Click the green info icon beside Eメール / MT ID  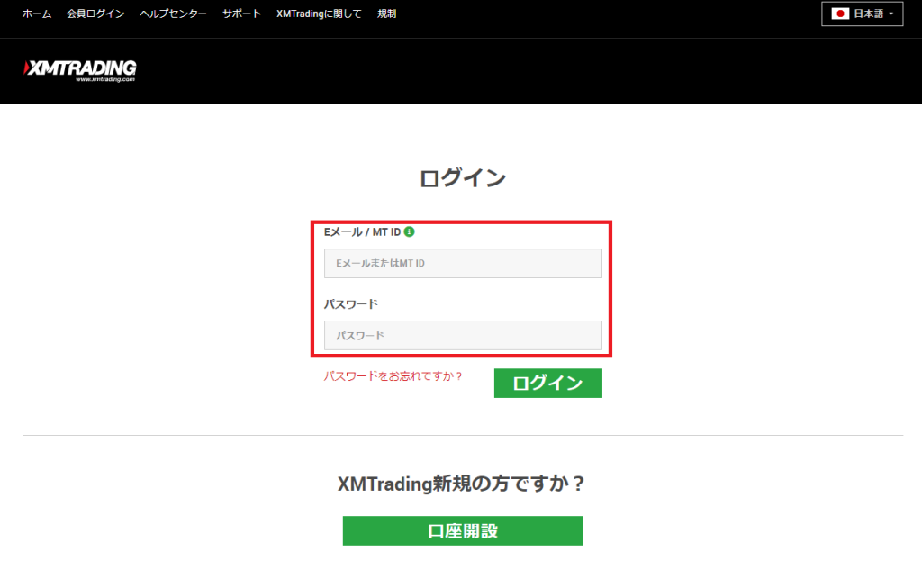[411, 231]
